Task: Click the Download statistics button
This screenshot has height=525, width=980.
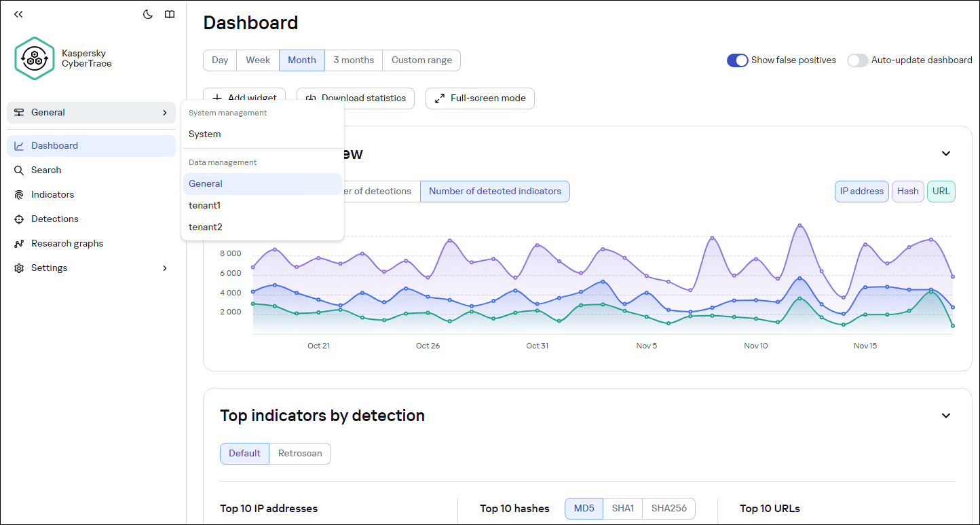Action: click(356, 98)
